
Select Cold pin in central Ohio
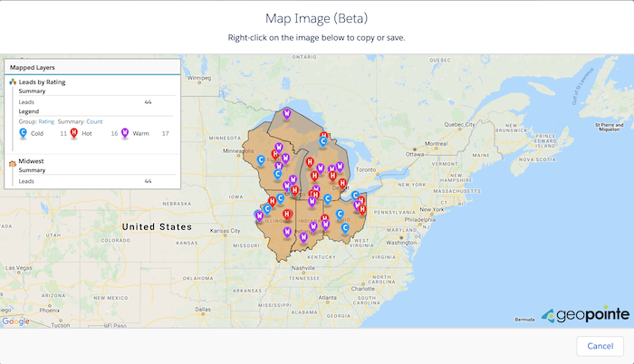click(340, 215)
